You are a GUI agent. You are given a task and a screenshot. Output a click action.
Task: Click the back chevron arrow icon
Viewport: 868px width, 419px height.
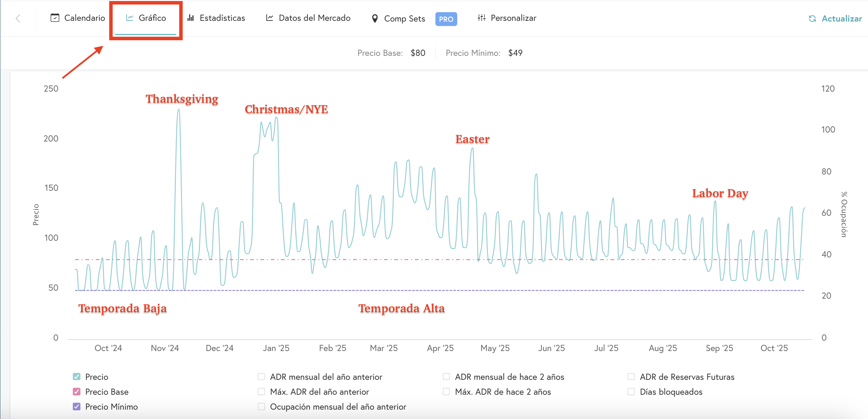pyautogui.click(x=18, y=18)
